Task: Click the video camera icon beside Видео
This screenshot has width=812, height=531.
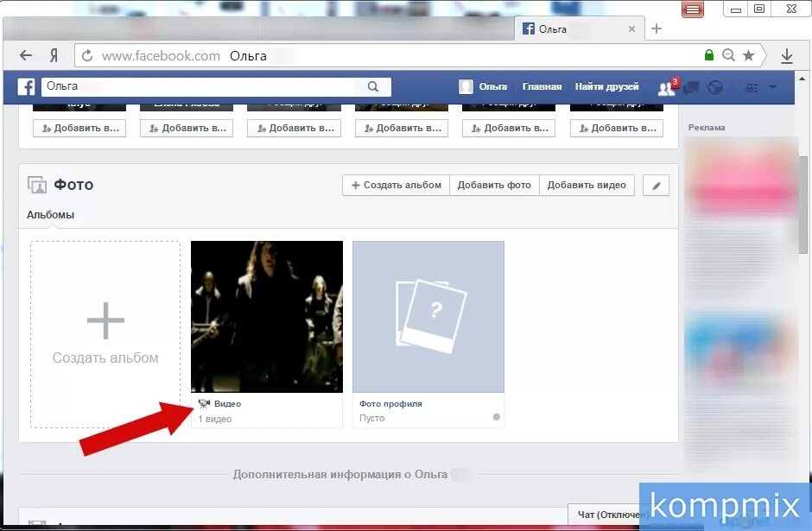Action: pos(204,404)
